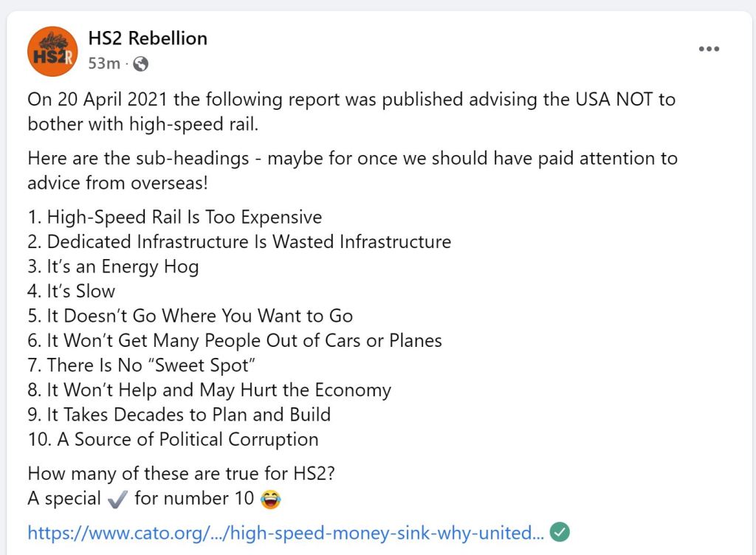Open the HS2 Rebellion page name link
Image resolution: width=756 pixels, height=555 pixels.
pos(147,38)
